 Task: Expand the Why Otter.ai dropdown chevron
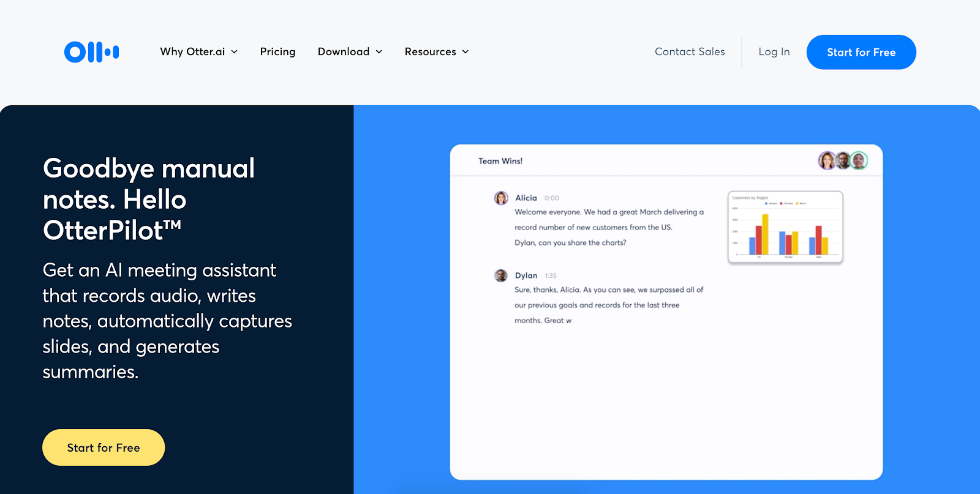tap(235, 52)
